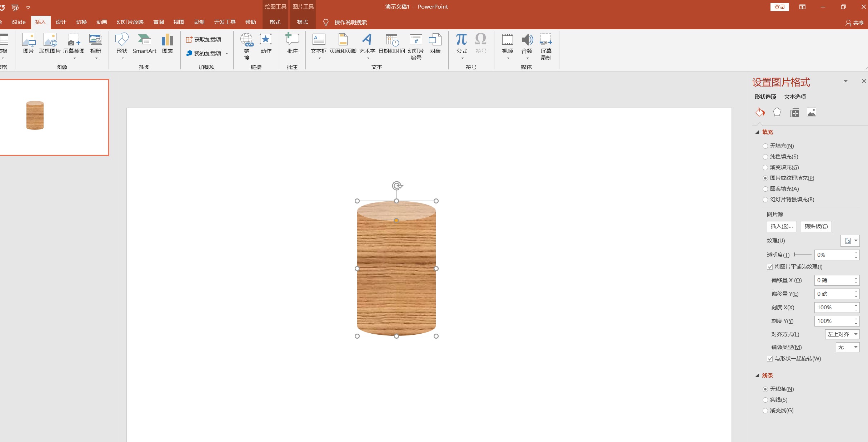Open the 动画 animations tab
This screenshot has width=868, height=442.
pyautogui.click(x=101, y=22)
